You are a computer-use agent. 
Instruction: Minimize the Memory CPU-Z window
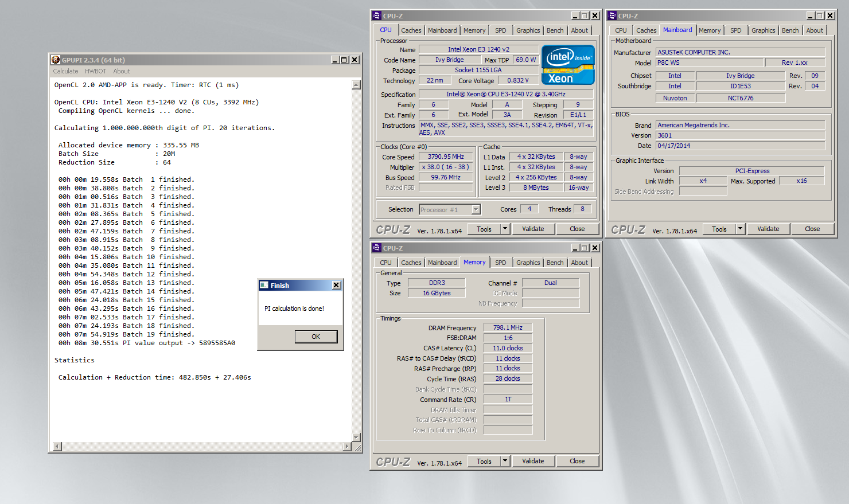575,248
